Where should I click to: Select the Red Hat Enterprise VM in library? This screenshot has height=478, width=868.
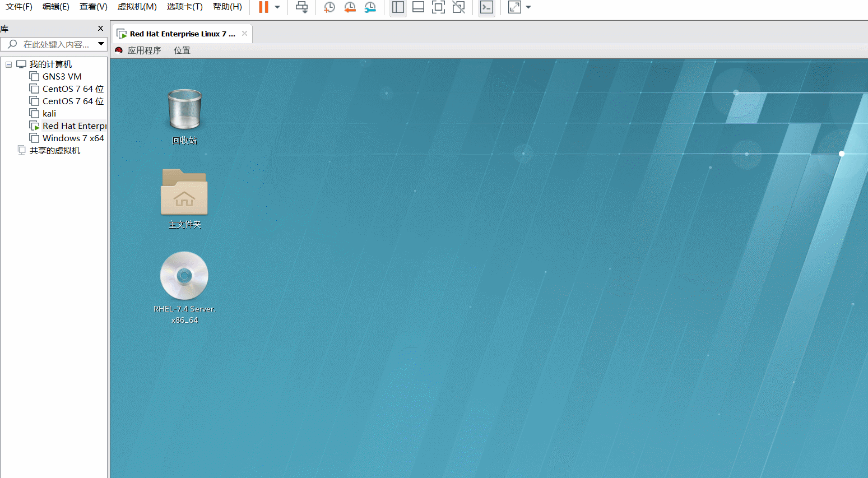point(74,126)
